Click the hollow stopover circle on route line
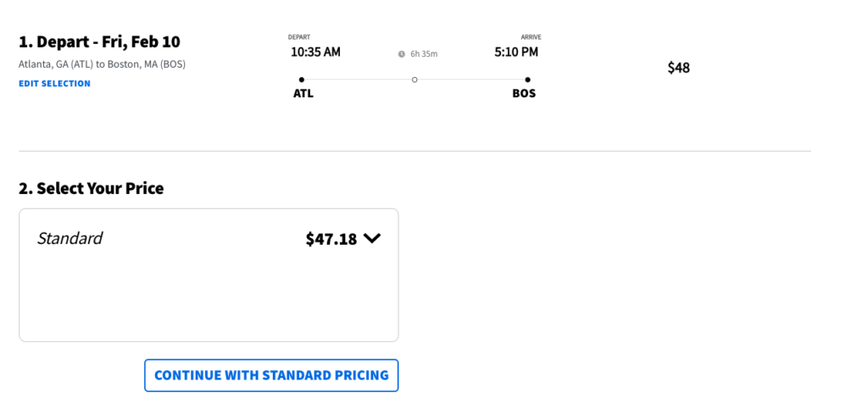This screenshot has height=415, width=868. (x=415, y=80)
